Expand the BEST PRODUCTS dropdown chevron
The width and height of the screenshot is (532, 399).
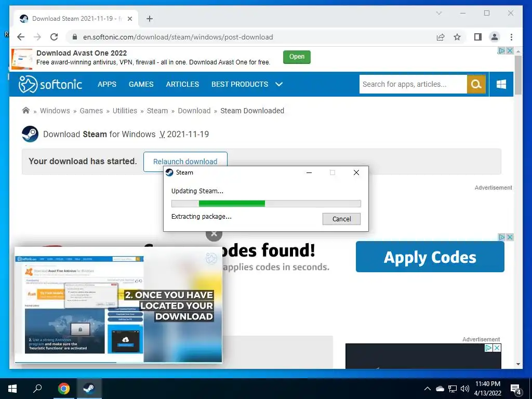tap(279, 84)
